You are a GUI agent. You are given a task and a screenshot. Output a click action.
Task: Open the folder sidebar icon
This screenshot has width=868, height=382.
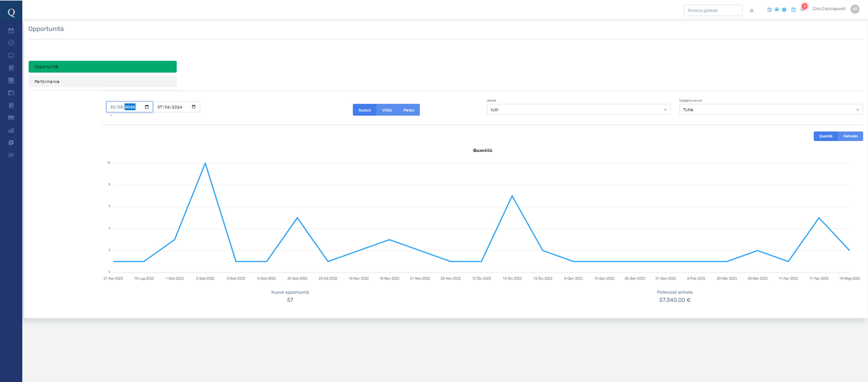pyautogui.click(x=11, y=93)
